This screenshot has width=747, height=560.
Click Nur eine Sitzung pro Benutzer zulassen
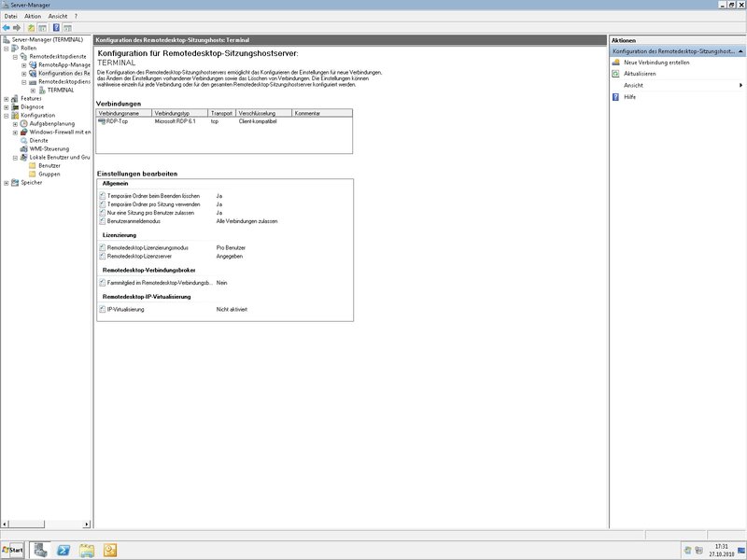150,213
